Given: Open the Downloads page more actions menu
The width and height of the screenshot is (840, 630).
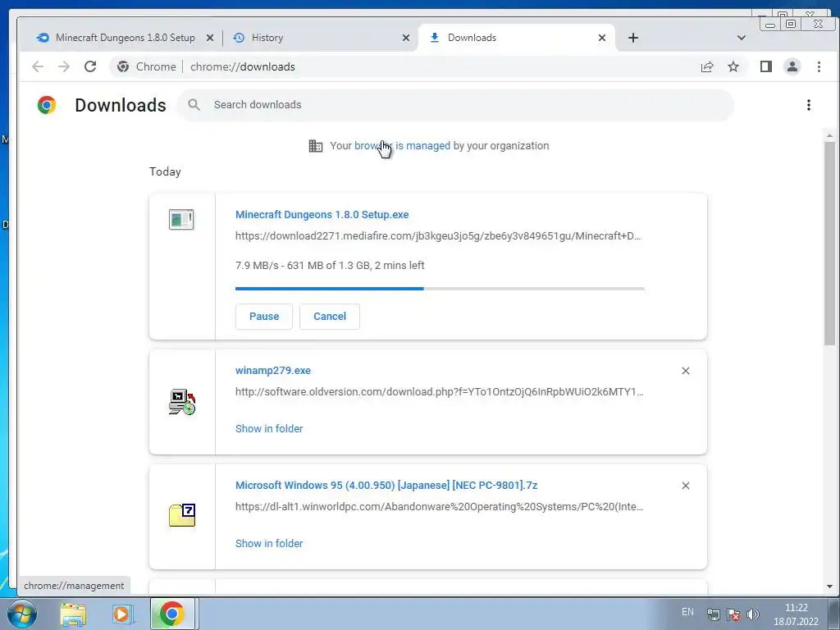Looking at the screenshot, I should (808, 105).
